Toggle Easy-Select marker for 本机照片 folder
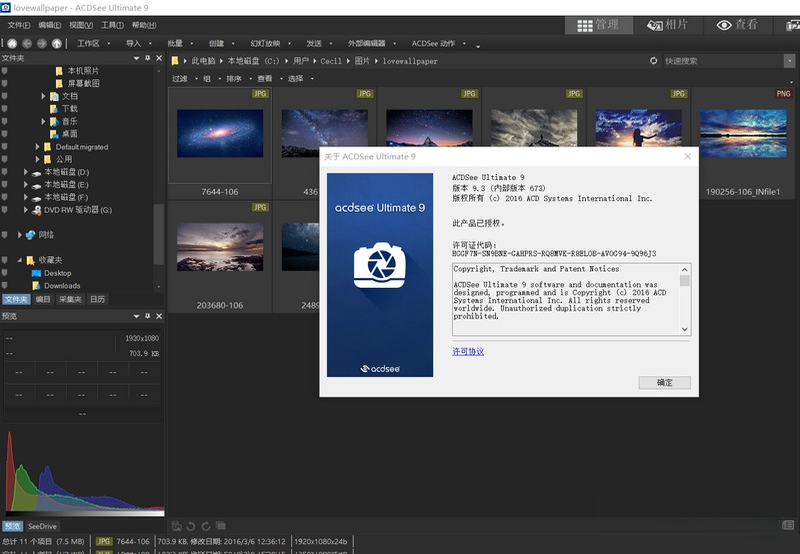 point(5,70)
